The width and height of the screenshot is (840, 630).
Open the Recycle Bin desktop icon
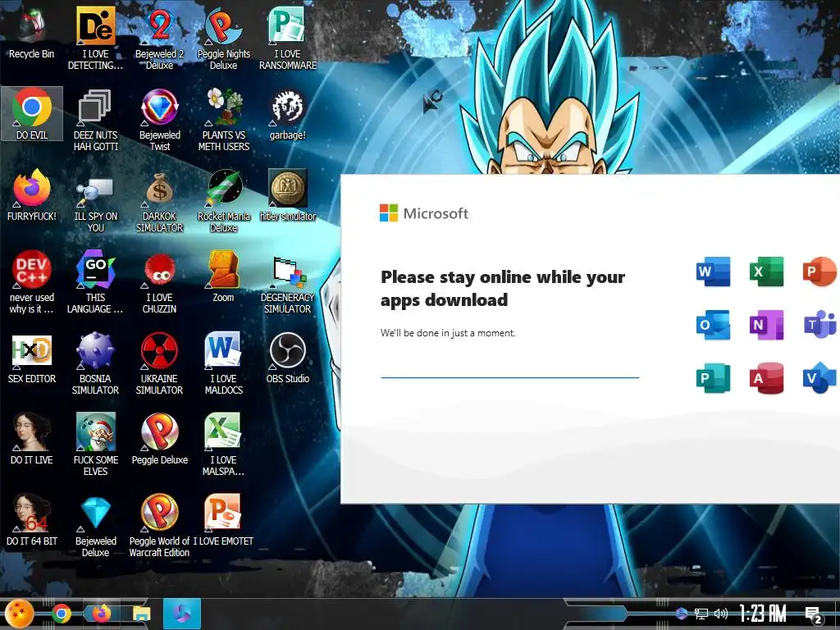(x=32, y=33)
